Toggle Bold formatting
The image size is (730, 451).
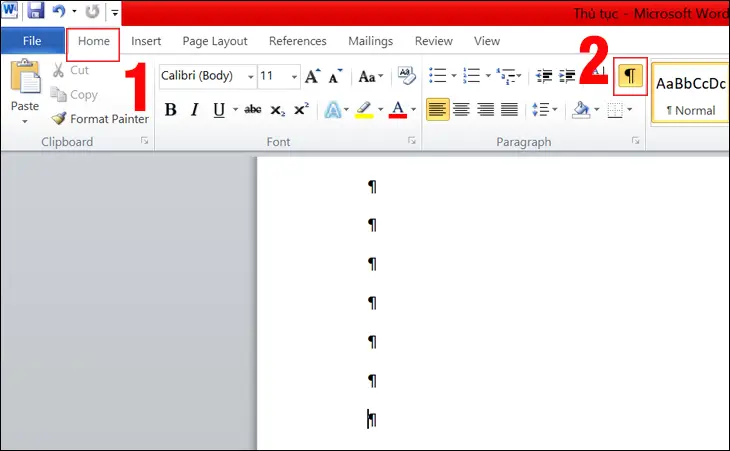point(170,110)
